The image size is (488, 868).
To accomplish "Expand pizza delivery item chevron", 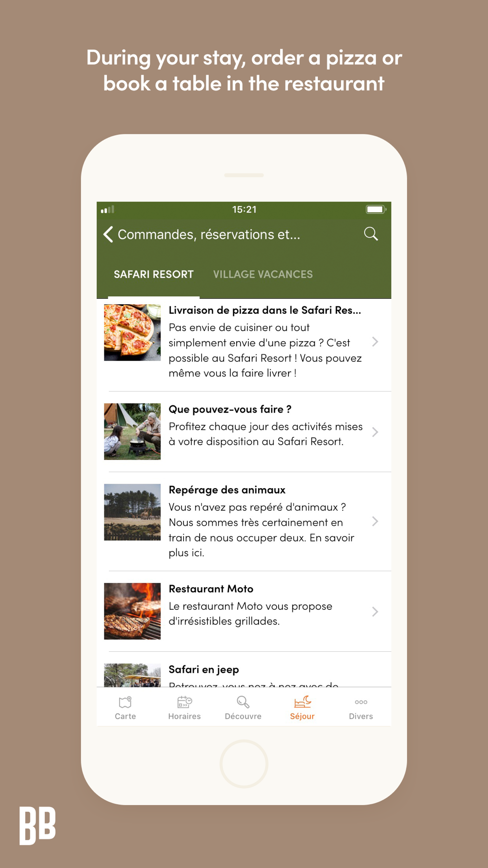I will coord(375,342).
